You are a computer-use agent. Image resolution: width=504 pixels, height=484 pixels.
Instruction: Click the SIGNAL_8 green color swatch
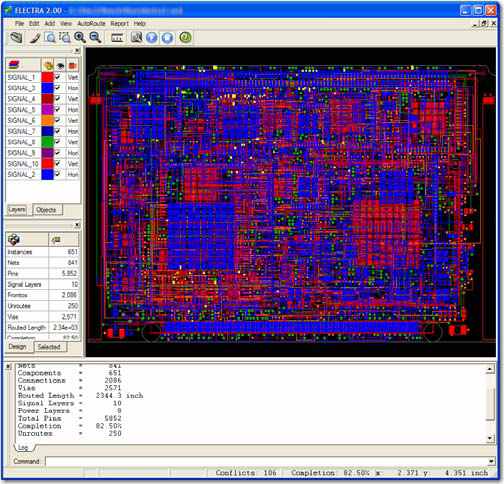coord(47,142)
